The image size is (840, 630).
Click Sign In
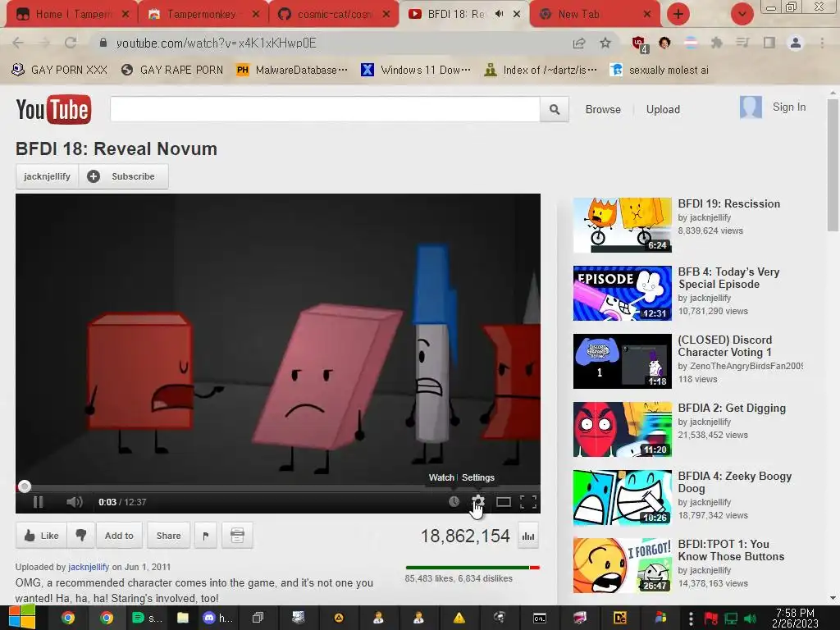[788, 107]
